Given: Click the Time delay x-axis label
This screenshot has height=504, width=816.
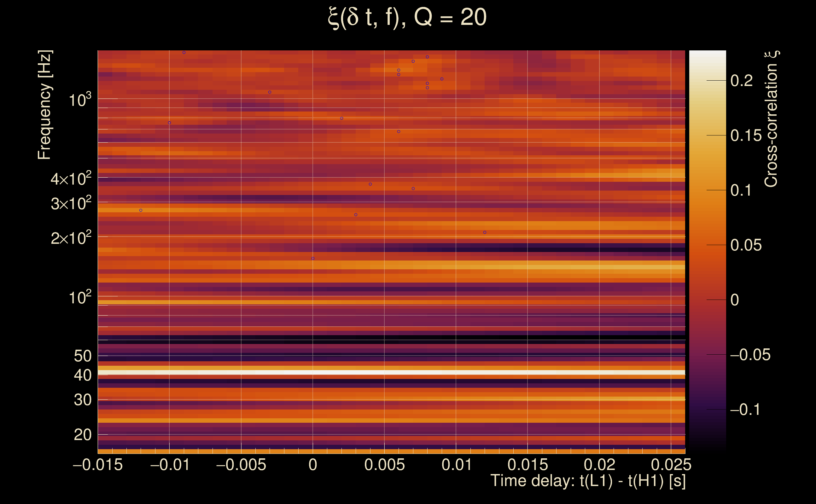Looking at the screenshot, I should pos(588,481).
